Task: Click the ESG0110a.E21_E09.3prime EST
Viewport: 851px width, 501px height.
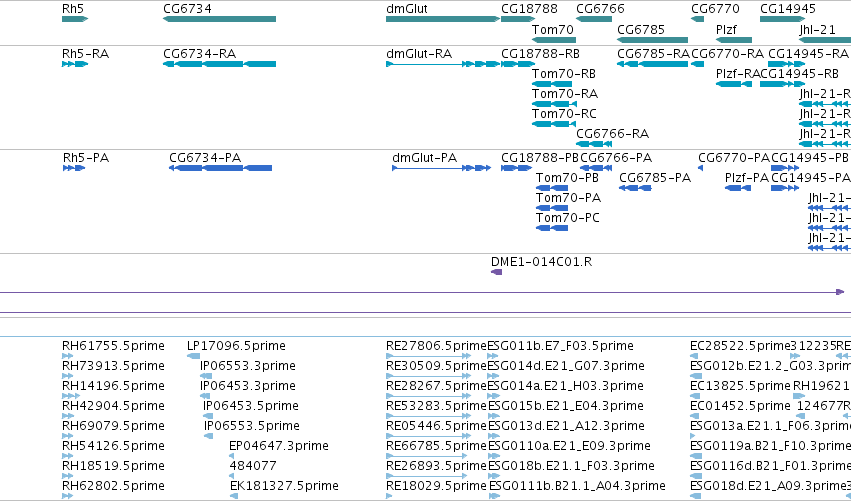Action: tap(494, 456)
